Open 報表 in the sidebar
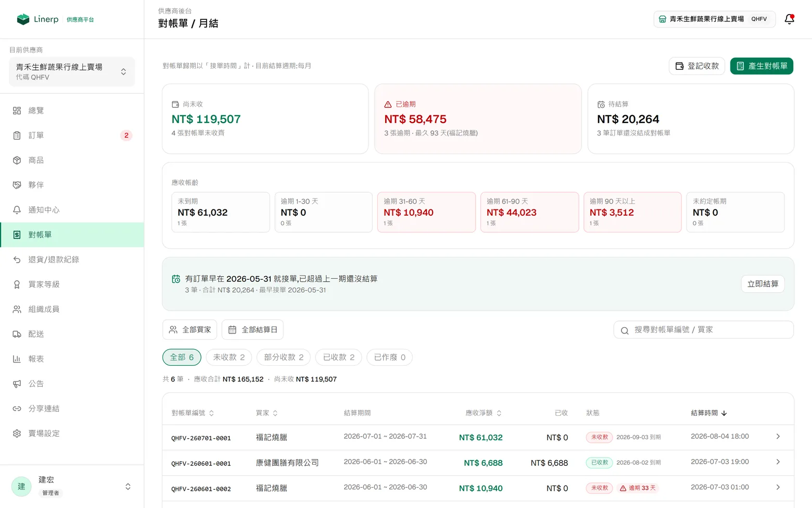 (x=72, y=359)
